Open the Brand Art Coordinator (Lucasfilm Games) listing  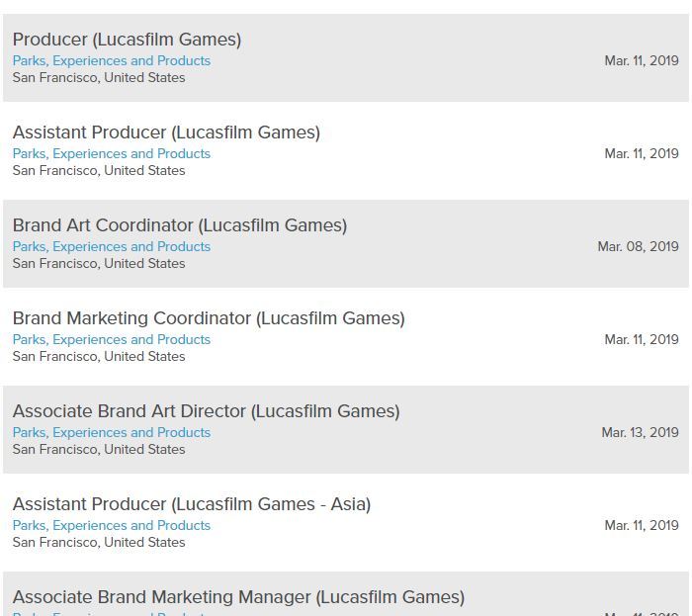pos(180,225)
